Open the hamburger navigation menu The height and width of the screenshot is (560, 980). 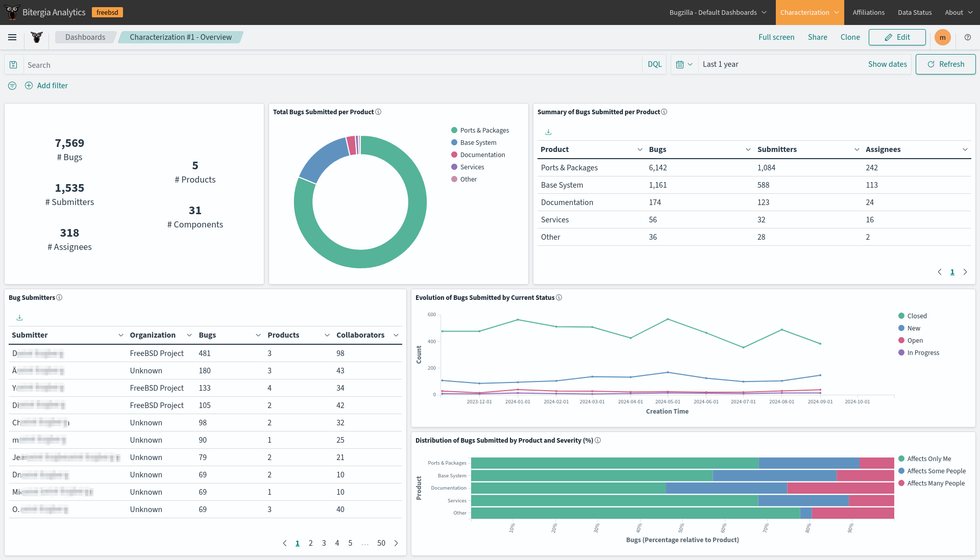pos(12,37)
